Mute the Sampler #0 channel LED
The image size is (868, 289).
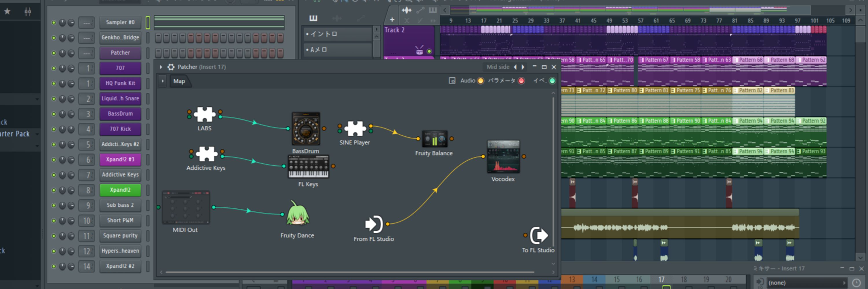tap(54, 23)
